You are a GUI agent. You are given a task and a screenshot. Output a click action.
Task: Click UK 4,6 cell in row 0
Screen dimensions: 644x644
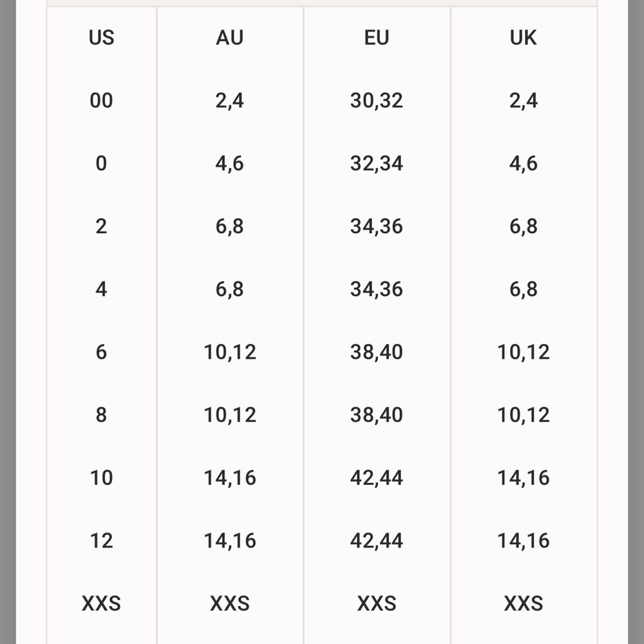[523, 164]
